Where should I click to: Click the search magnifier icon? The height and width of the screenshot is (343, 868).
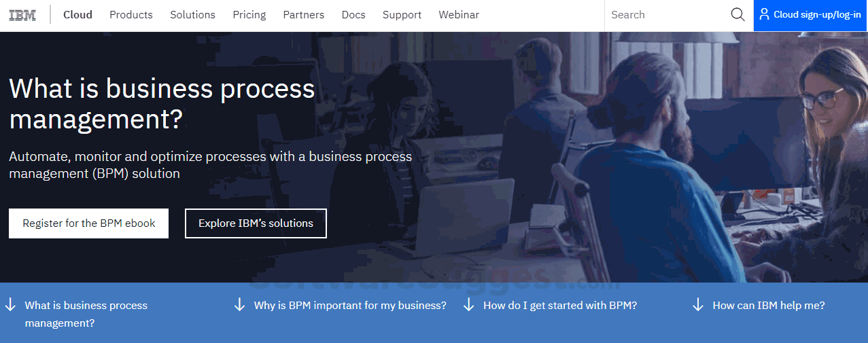pyautogui.click(x=737, y=15)
